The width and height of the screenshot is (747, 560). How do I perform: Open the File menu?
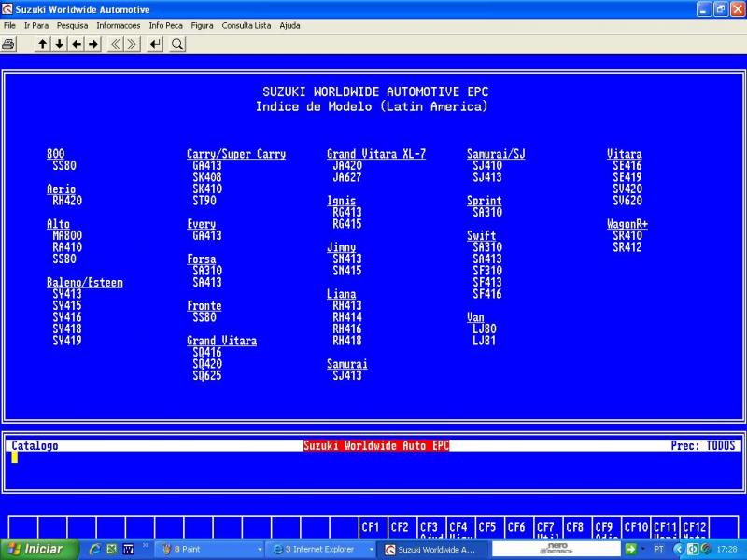coord(9,26)
